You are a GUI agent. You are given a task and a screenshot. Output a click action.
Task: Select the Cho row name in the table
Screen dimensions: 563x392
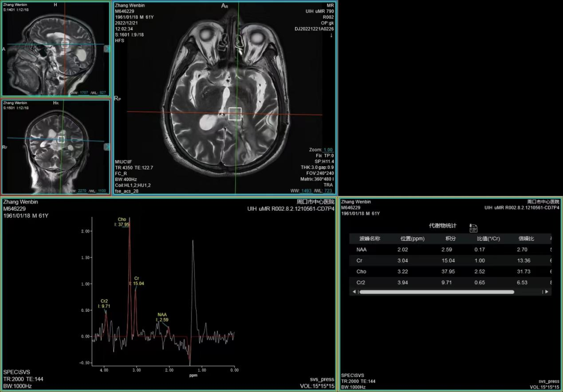(x=361, y=272)
